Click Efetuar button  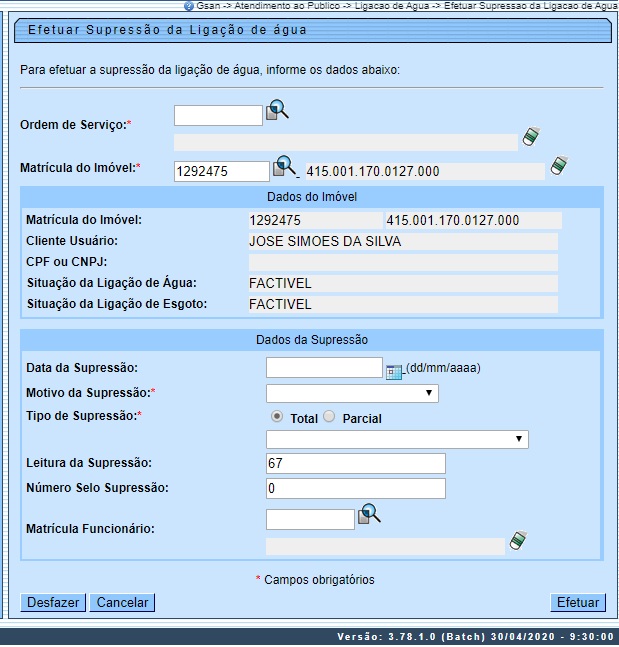(x=578, y=602)
